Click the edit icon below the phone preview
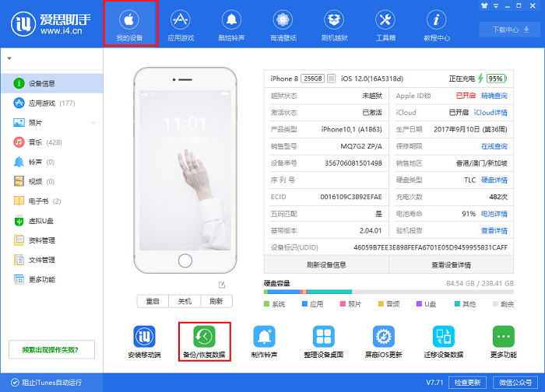545x392 pixels. click(222, 285)
